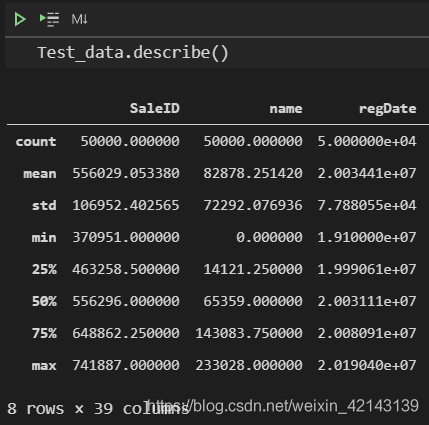Viewport: 429px width, 425px height.
Task: Click the name max value 233028.000000
Action: [x=249, y=365]
